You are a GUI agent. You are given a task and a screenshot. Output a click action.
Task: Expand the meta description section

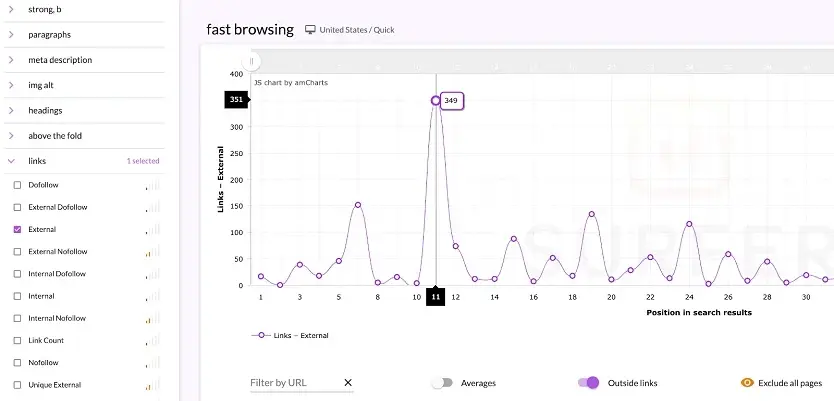[84, 60]
